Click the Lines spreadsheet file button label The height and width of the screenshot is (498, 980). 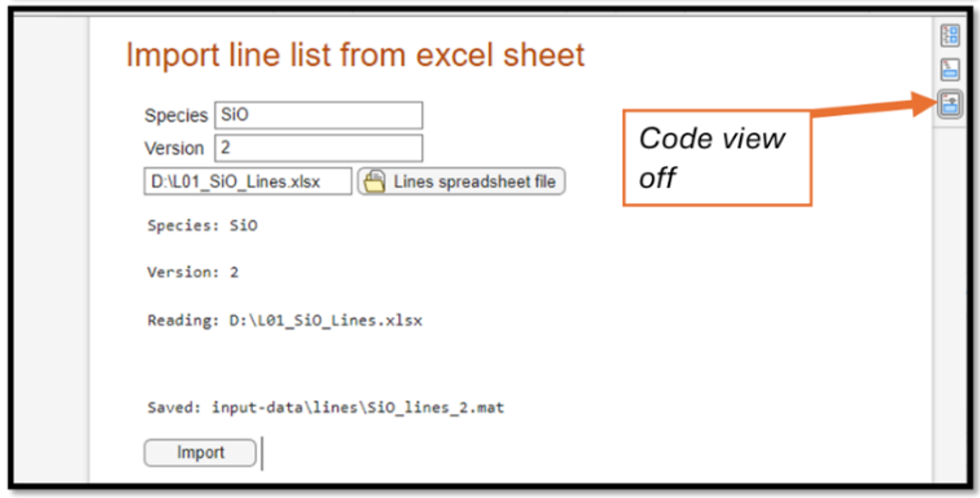tap(474, 182)
